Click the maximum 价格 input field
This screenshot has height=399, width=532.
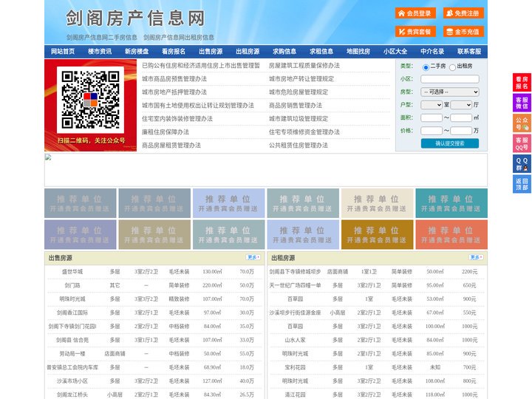point(461,131)
